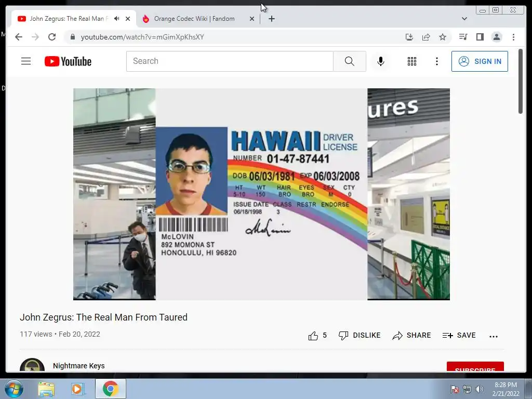Save the video to a playlist
This screenshot has width=532, height=399.
pos(459,336)
